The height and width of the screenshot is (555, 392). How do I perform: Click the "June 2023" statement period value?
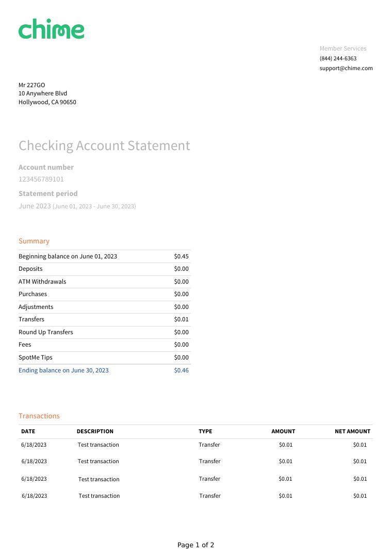(x=35, y=206)
